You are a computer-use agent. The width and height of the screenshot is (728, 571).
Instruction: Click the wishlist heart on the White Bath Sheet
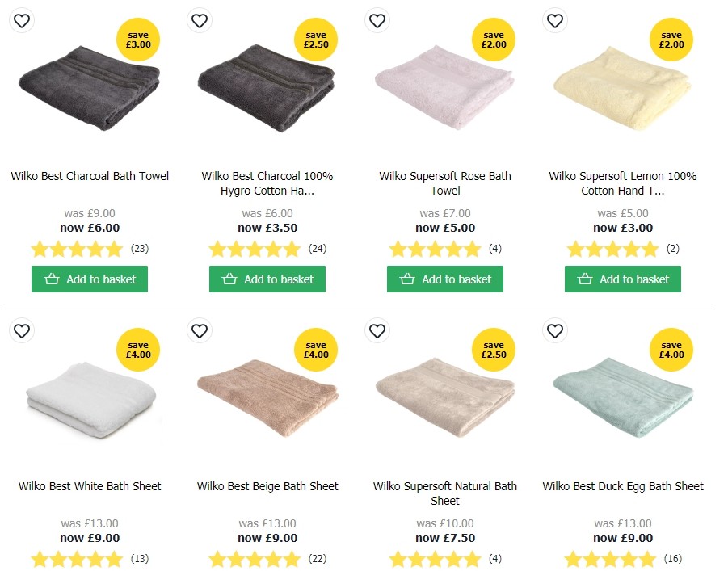click(x=21, y=331)
